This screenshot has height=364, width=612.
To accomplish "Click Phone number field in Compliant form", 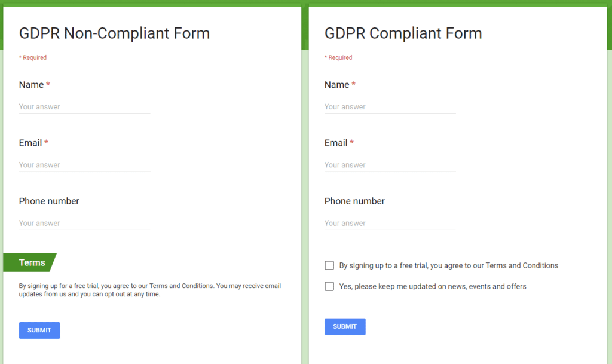I will pyautogui.click(x=390, y=223).
